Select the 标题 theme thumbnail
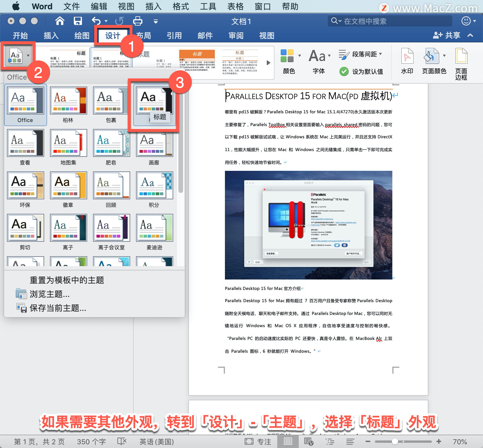 tap(155, 105)
